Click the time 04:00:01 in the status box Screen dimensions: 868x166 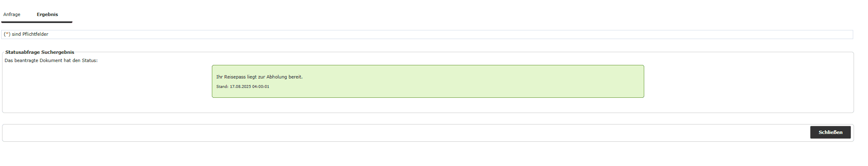[261, 87]
